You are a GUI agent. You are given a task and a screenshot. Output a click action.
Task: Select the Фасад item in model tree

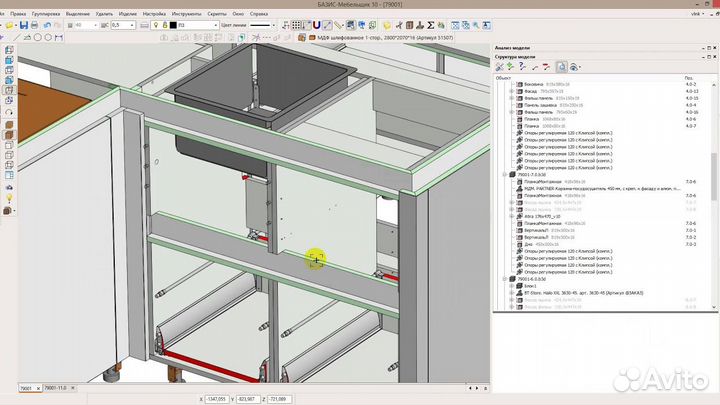tap(530, 93)
